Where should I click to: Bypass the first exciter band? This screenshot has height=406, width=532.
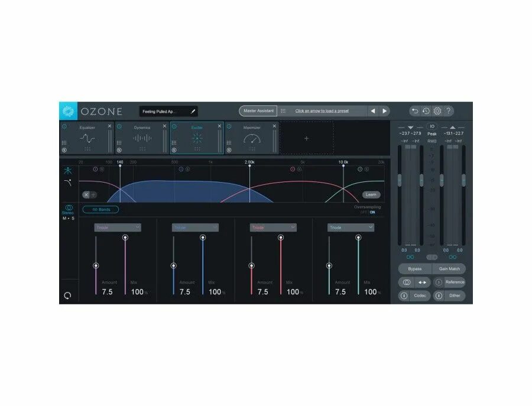coord(95,169)
